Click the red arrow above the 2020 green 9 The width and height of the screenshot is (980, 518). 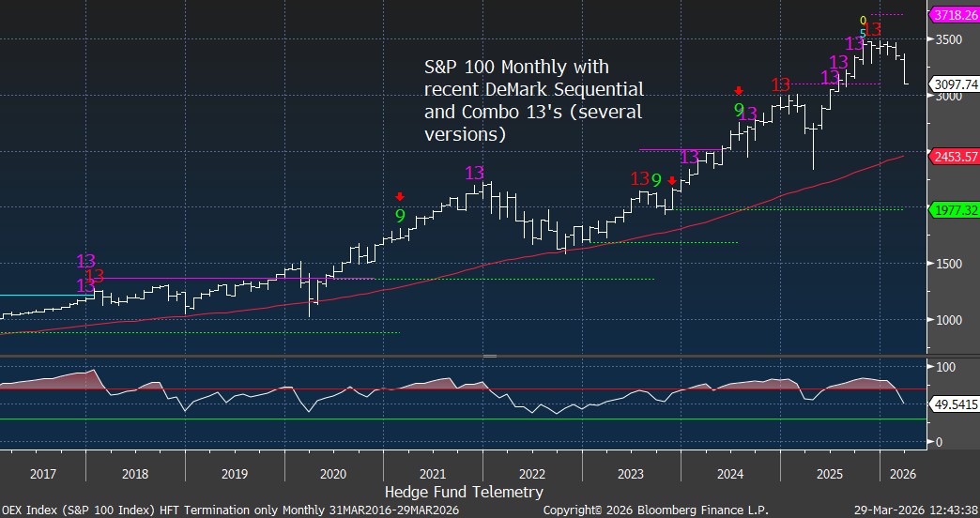coord(400,197)
